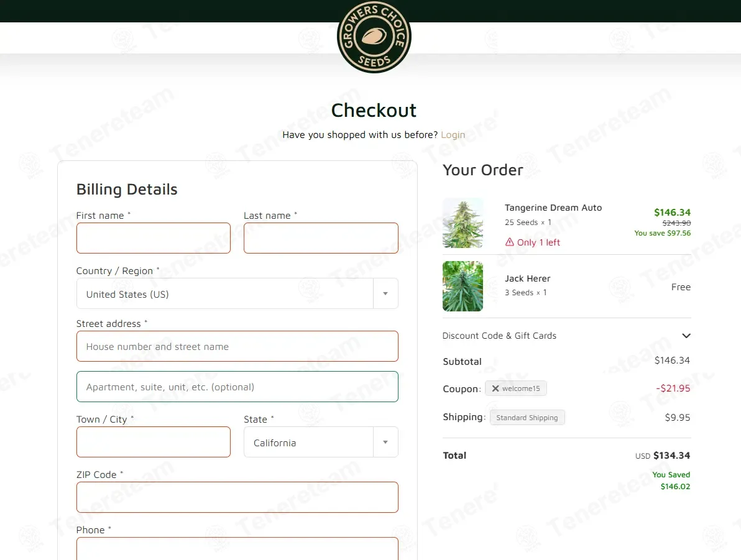Click the Tangerine Dream Auto product thumbnail
This screenshot has width=741, height=560.
click(x=463, y=223)
